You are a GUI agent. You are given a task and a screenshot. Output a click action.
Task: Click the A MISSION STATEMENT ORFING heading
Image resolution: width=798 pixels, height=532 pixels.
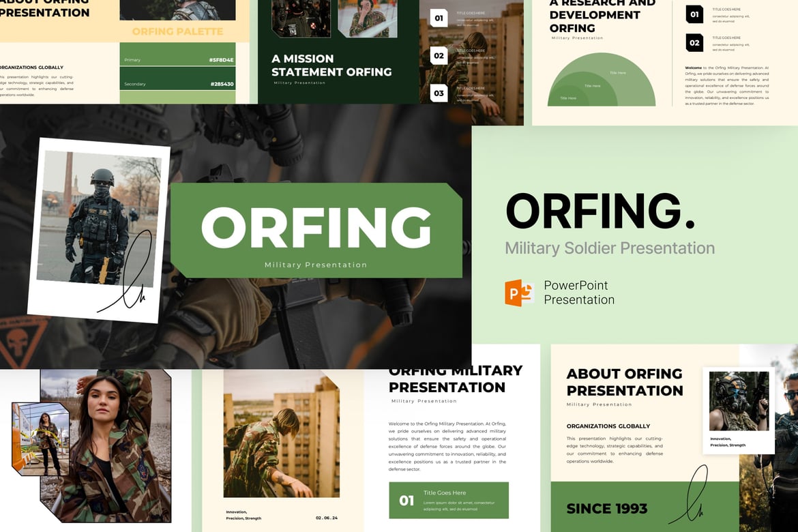coord(331,65)
